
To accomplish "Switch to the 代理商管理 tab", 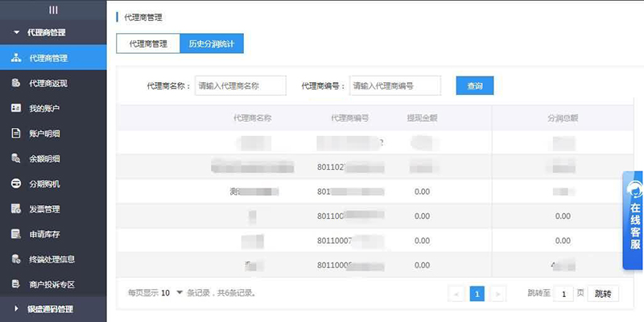I will point(148,43).
